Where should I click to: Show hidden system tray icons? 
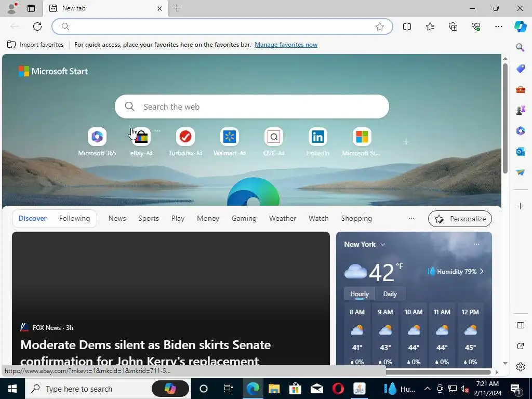coord(428,389)
